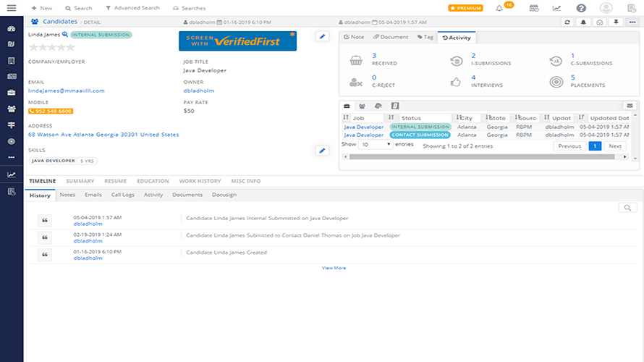Image resolution: width=644 pixels, height=362 pixels.
Task: Click the 2 I-Submissions count
Action: (473, 56)
